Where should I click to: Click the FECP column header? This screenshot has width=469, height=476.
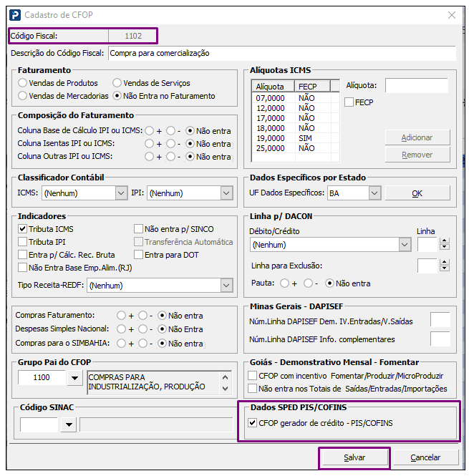(x=312, y=87)
